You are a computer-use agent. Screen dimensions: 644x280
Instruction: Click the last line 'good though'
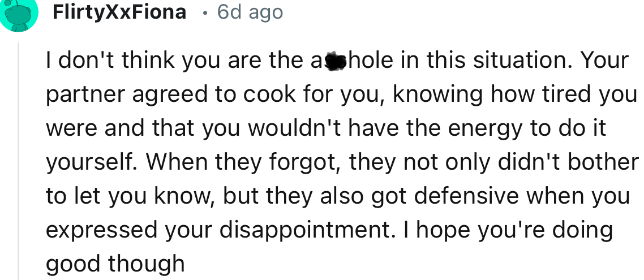[115, 264]
